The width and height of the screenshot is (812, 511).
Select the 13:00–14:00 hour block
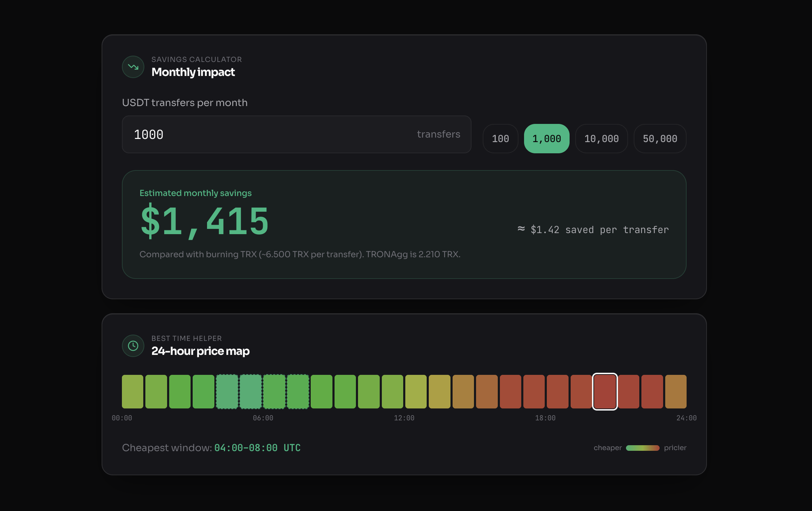pyautogui.click(x=440, y=392)
